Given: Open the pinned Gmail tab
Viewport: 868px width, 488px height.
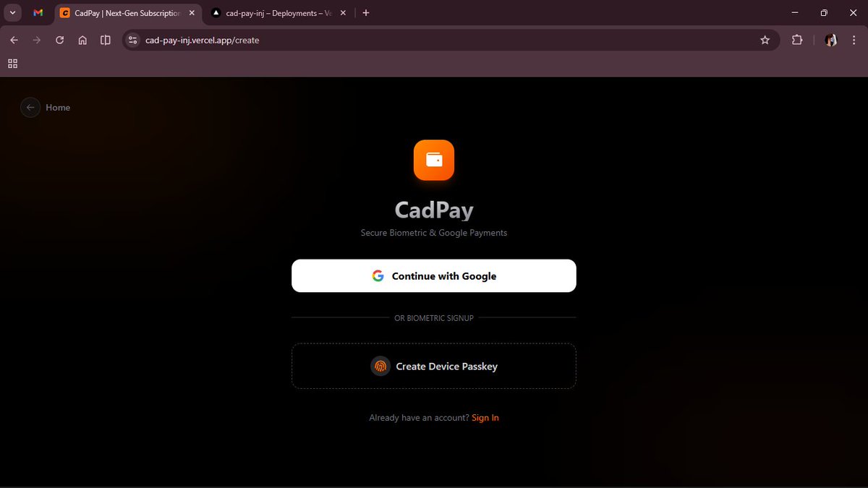Looking at the screenshot, I should pos(38,12).
